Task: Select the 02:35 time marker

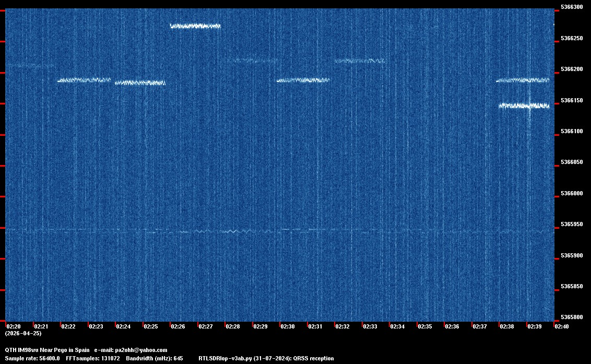Action: (x=425, y=326)
